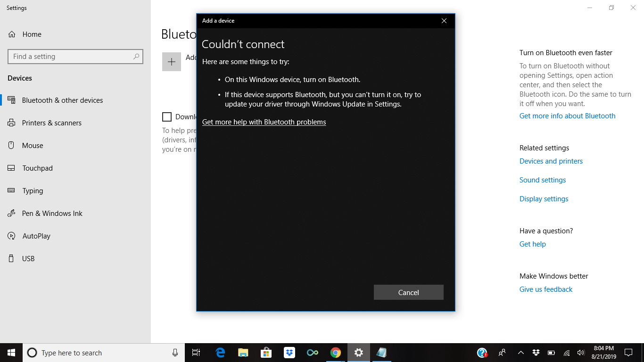644x362 pixels.
Task: Click in the 'Type here to search' box
Action: [x=104, y=353]
